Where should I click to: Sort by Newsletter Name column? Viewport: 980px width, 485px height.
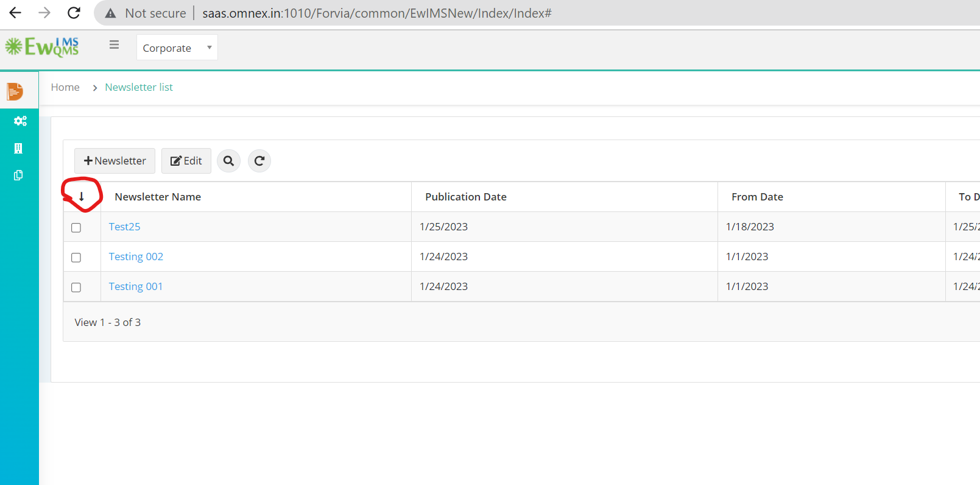click(x=158, y=197)
